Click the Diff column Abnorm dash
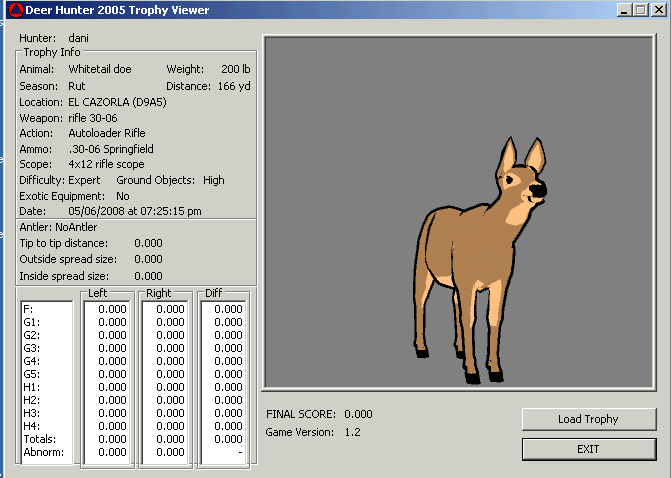671x478 pixels. click(x=240, y=452)
